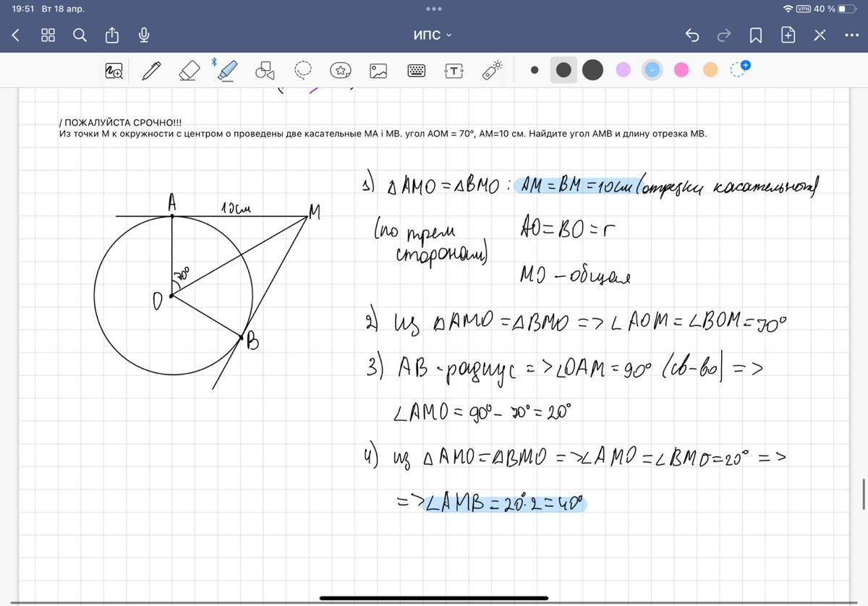The height and width of the screenshot is (606, 868).
Task: Add a new color preset
Action: pyautogui.click(x=740, y=69)
